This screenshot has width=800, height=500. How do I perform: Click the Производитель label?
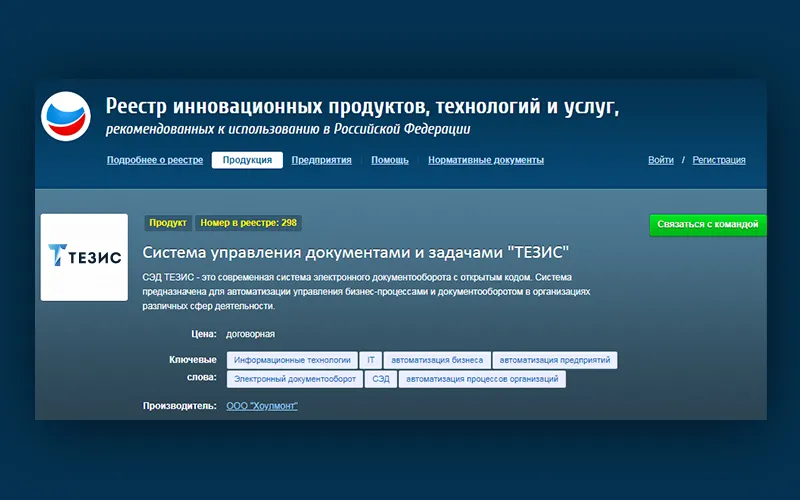click(180, 406)
